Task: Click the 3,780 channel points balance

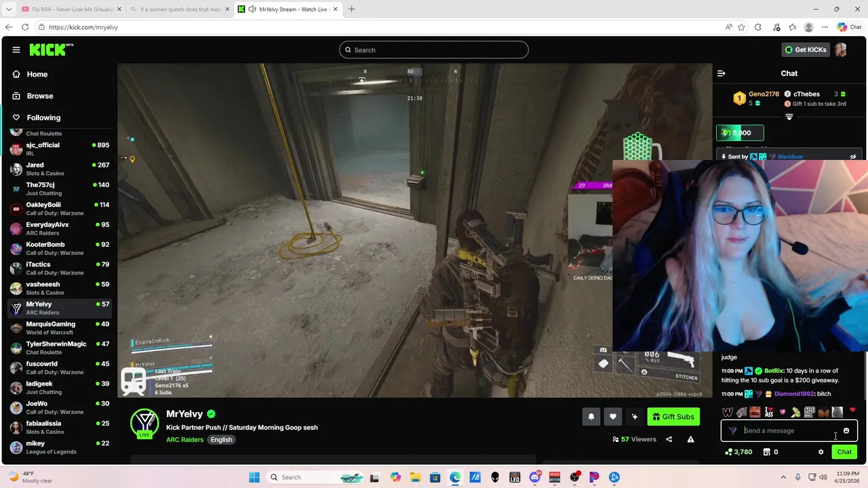Action: [738, 452]
